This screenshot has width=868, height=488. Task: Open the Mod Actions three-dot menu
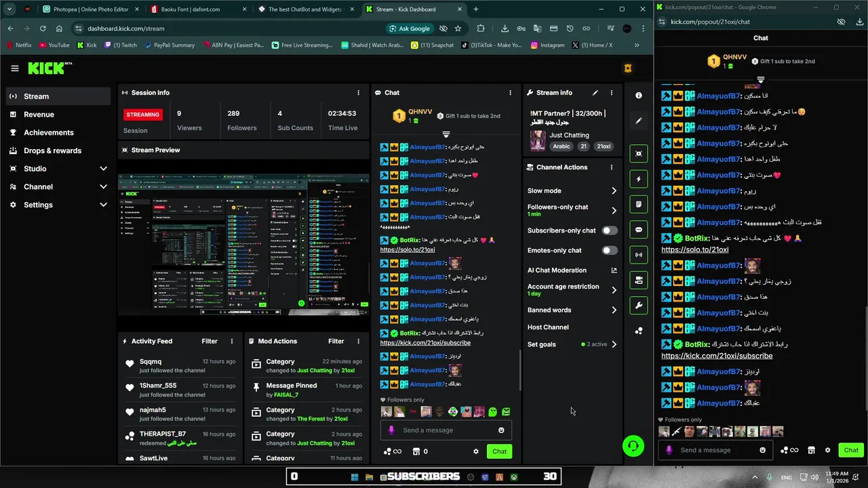click(x=359, y=342)
